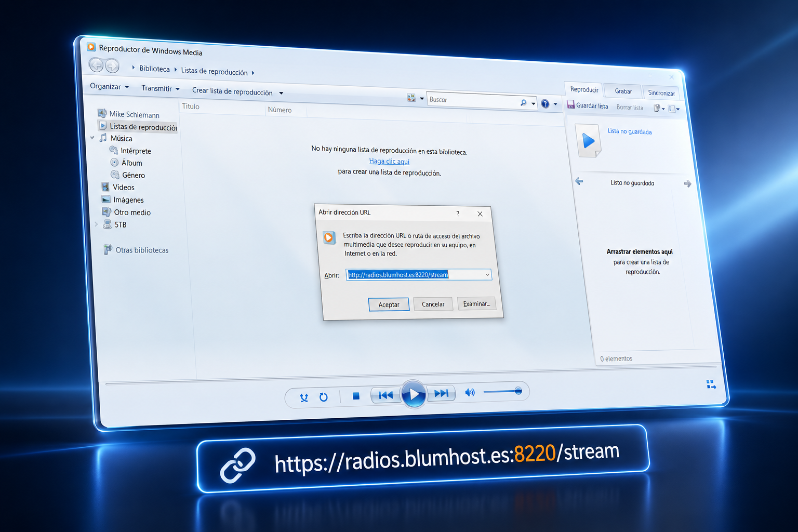Open Otras bibliotecas
The width and height of the screenshot is (798, 532).
point(136,250)
